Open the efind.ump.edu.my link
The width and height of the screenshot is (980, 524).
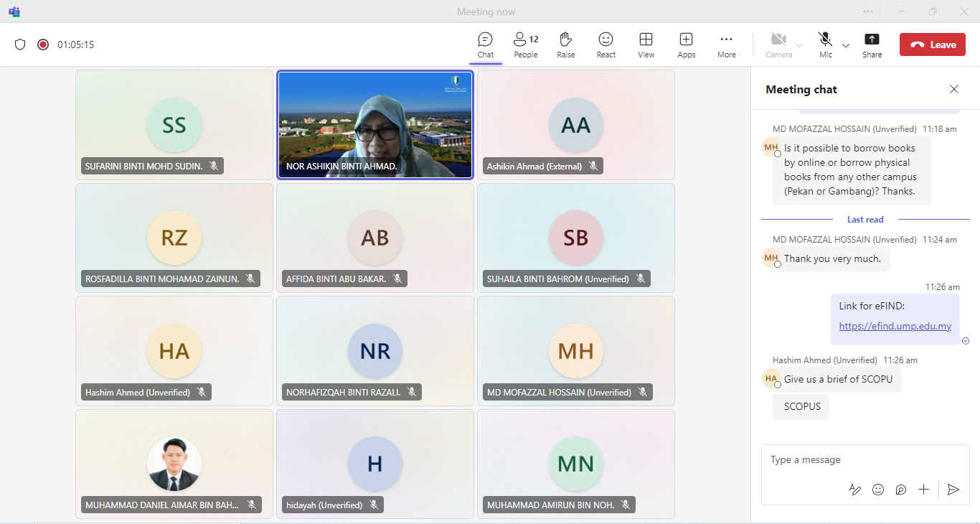[895, 326]
